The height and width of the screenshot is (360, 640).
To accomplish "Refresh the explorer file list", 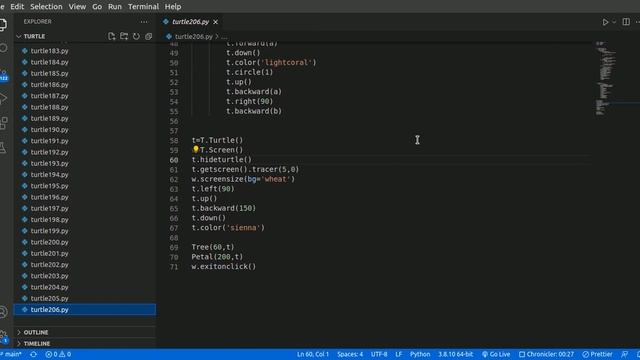I will click(136, 36).
